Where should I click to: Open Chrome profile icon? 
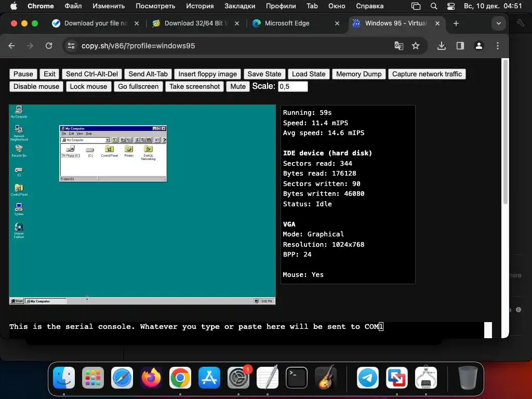[x=478, y=46]
